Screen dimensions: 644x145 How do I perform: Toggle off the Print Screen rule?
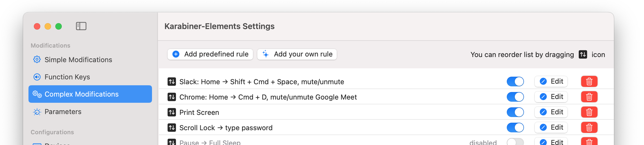click(x=515, y=112)
